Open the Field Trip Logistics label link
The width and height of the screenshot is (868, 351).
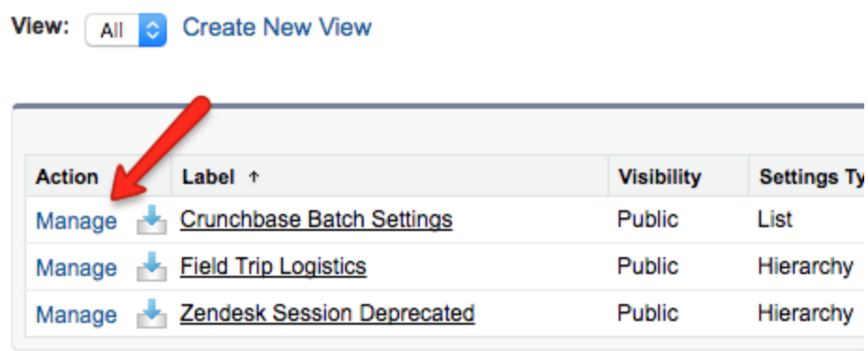[273, 267]
